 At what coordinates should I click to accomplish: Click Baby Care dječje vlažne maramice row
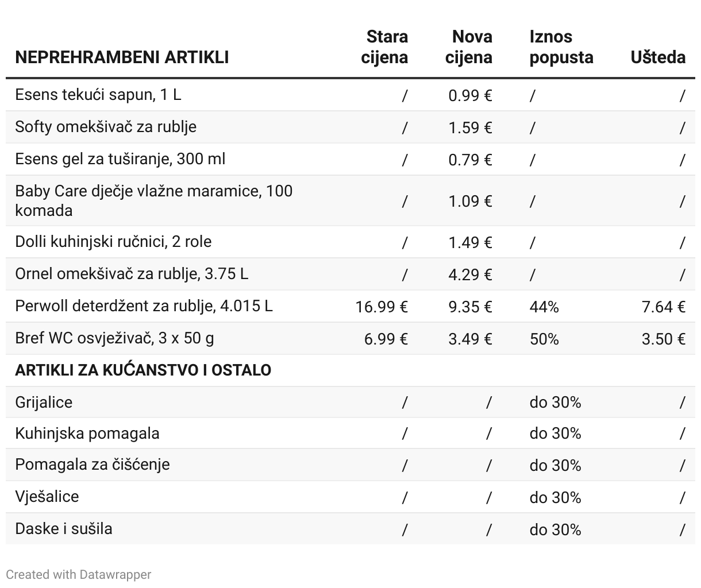pyautogui.click(x=350, y=200)
